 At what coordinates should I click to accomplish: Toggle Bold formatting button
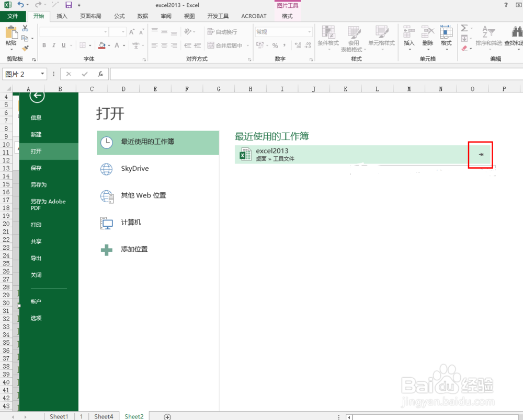tap(44, 45)
